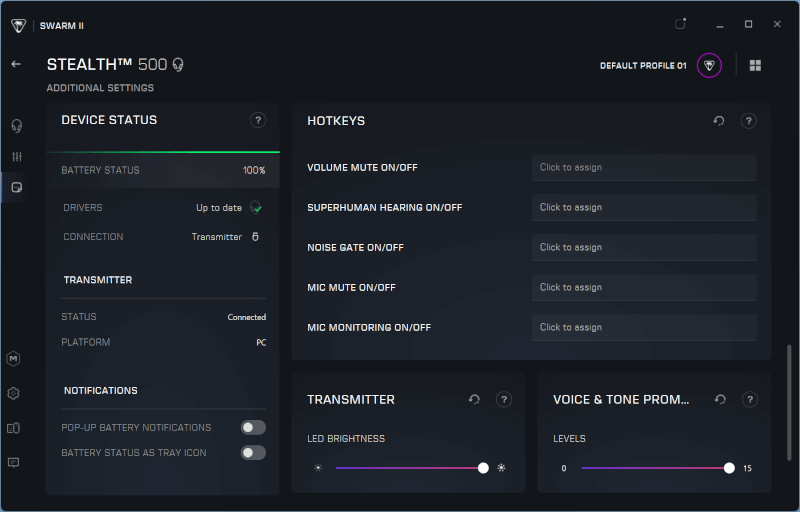800x512 pixels.
Task: Reset Hotkeys to defaults
Action: (719, 121)
